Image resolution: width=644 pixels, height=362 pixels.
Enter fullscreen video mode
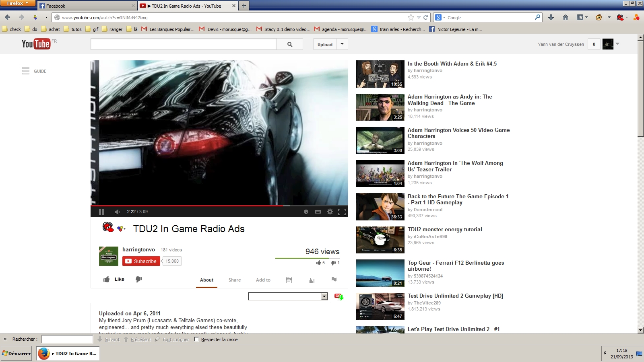coord(342,212)
